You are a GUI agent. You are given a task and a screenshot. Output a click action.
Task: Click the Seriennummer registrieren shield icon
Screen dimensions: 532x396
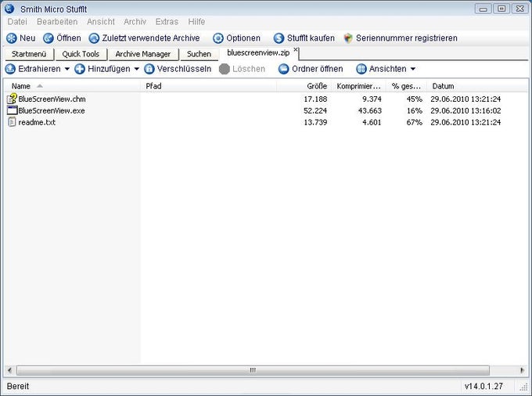tap(348, 38)
